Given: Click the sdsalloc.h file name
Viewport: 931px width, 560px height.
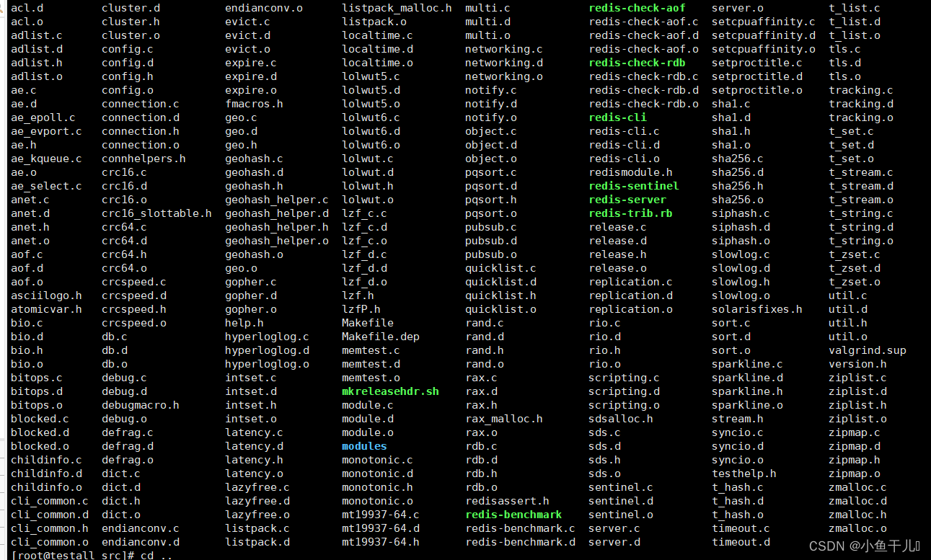Looking at the screenshot, I should [x=621, y=419].
